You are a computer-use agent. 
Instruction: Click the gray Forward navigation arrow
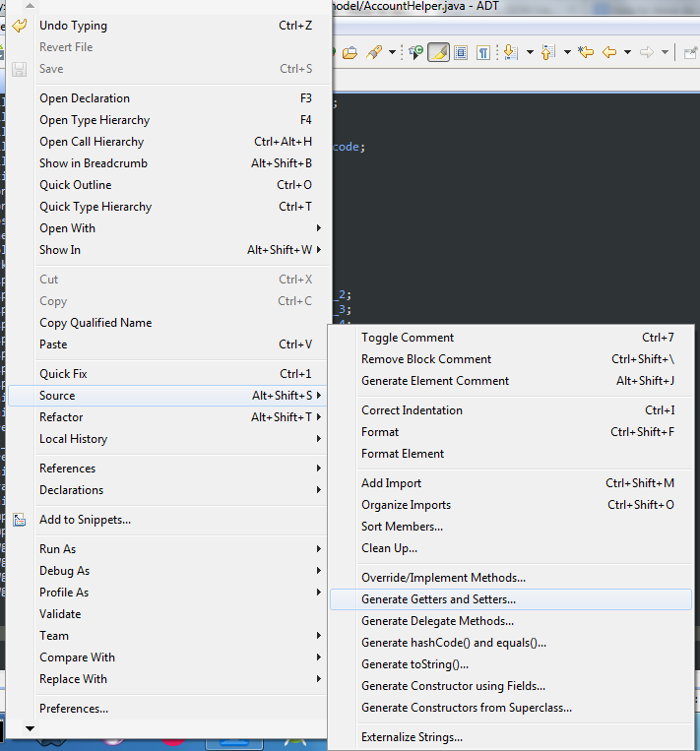(646, 52)
